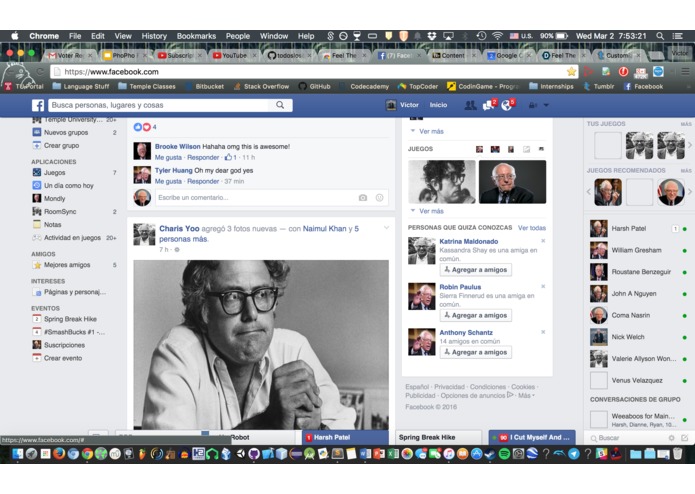Screen dimensions: 695x494
Task: Click Ver todas in personas que quizá conozcas
Action: [x=531, y=228]
